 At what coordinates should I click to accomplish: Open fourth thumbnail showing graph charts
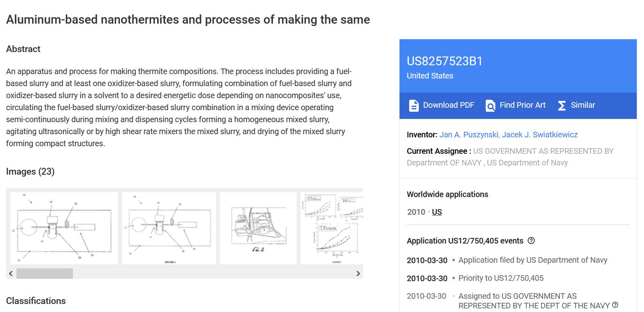click(332, 228)
